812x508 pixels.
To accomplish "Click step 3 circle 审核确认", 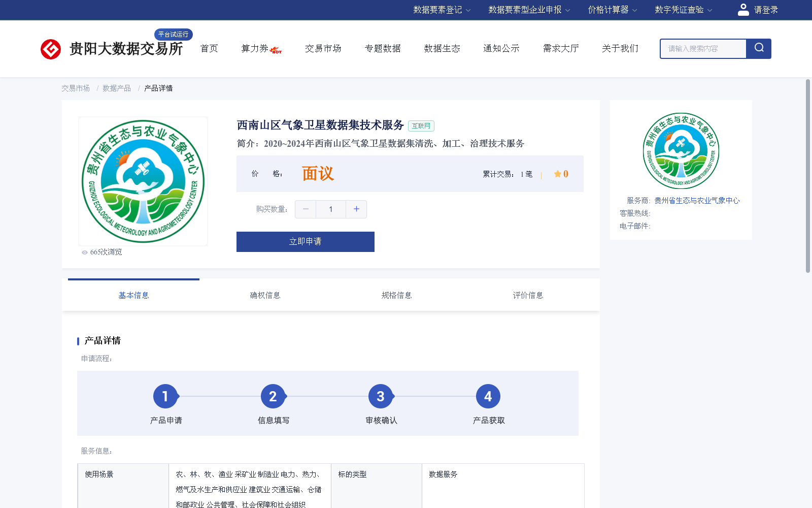I will pos(381,396).
